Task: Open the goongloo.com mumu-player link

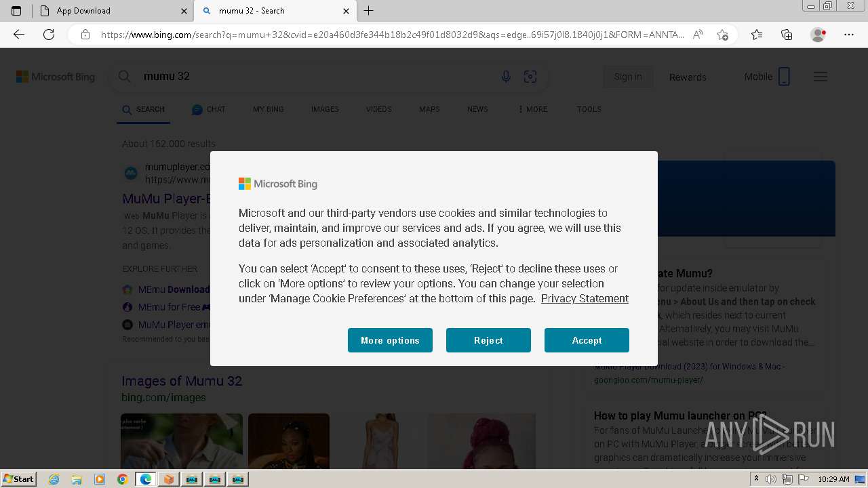Action: click(648, 380)
